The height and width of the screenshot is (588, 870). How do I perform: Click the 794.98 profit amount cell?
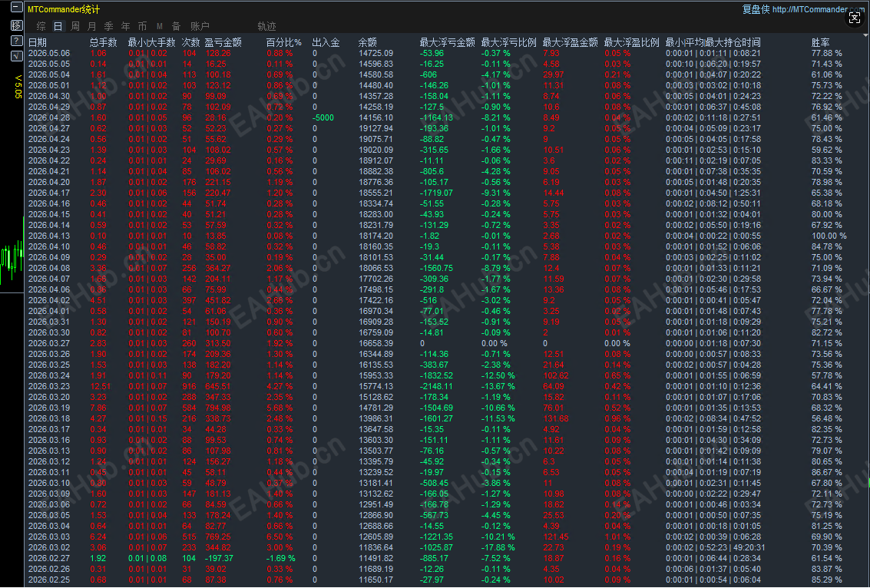tap(217, 408)
